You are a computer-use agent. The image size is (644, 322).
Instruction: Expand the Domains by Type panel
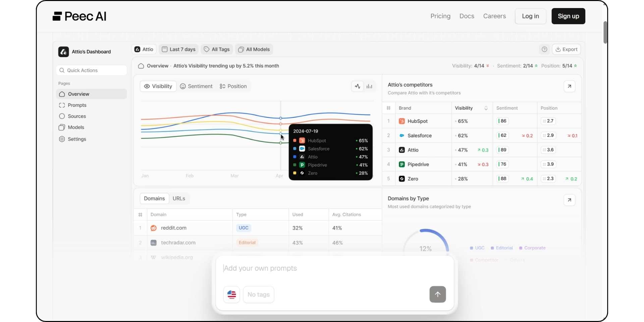(x=569, y=200)
